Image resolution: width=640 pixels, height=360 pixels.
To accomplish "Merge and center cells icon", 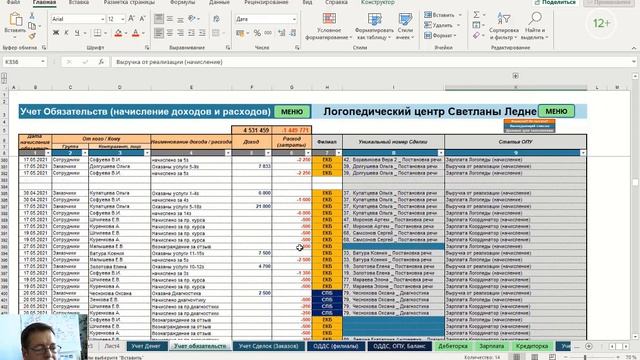I will point(216,33).
